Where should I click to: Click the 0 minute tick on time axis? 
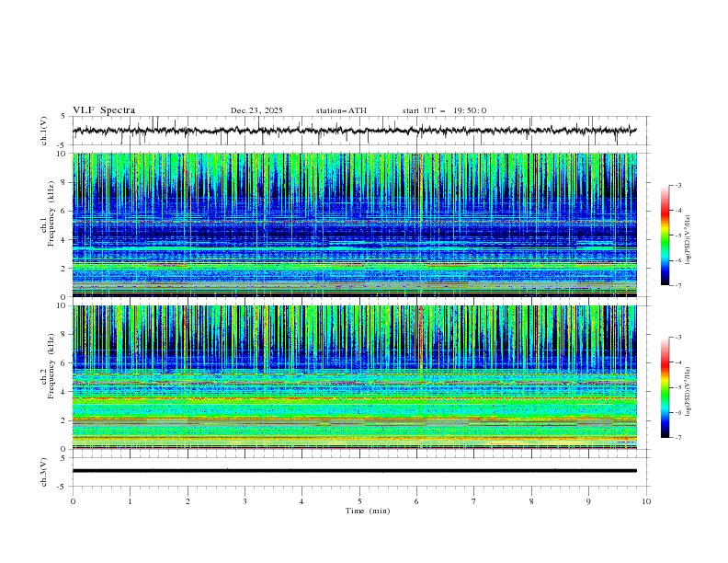[73, 501]
